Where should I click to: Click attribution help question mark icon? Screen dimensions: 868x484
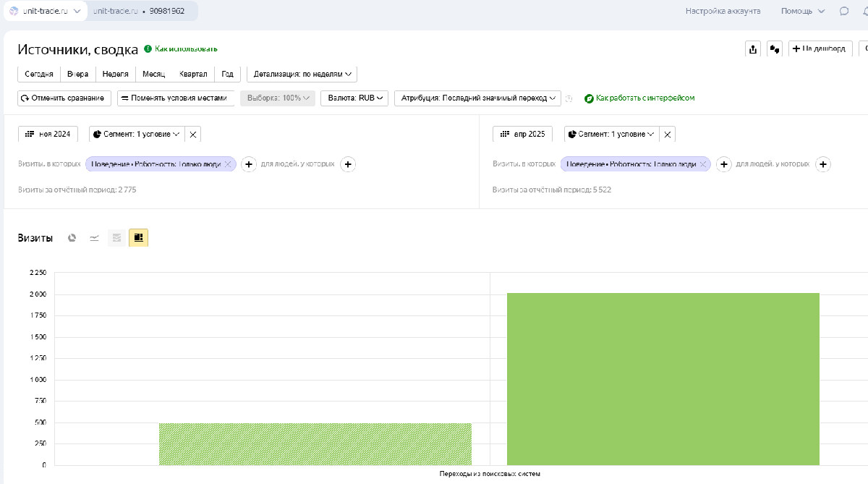click(569, 98)
